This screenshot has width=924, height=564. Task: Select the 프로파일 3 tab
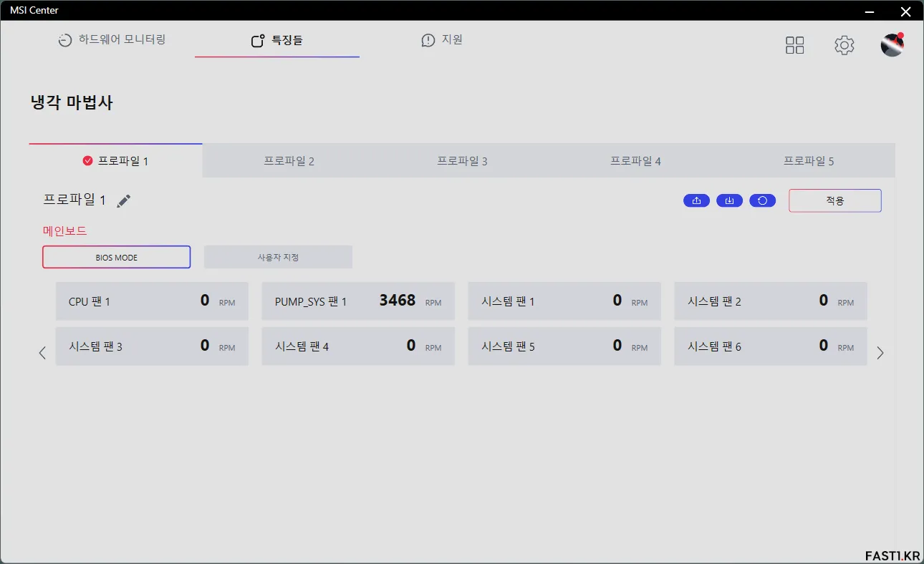pyautogui.click(x=463, y=161)
